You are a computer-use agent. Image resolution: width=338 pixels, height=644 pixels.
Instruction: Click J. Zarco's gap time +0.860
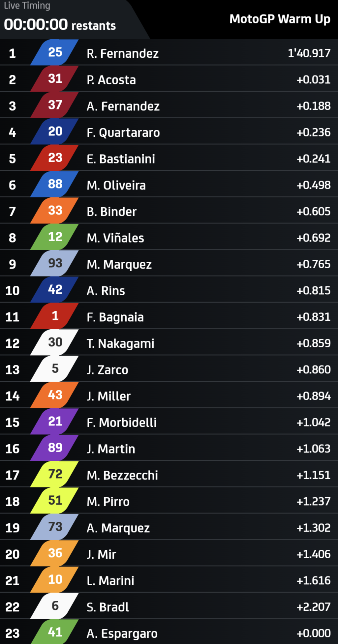pyautogui.click(x=313, y=369)
